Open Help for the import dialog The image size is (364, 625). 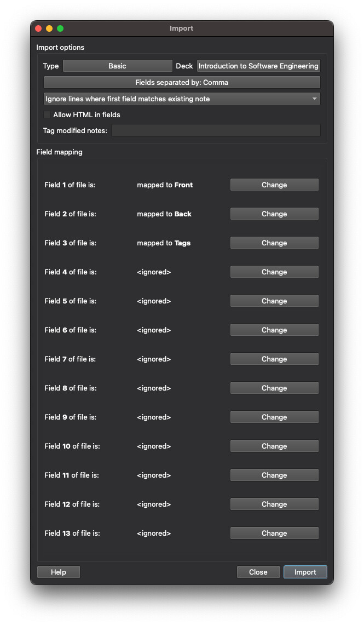(59, 572)
